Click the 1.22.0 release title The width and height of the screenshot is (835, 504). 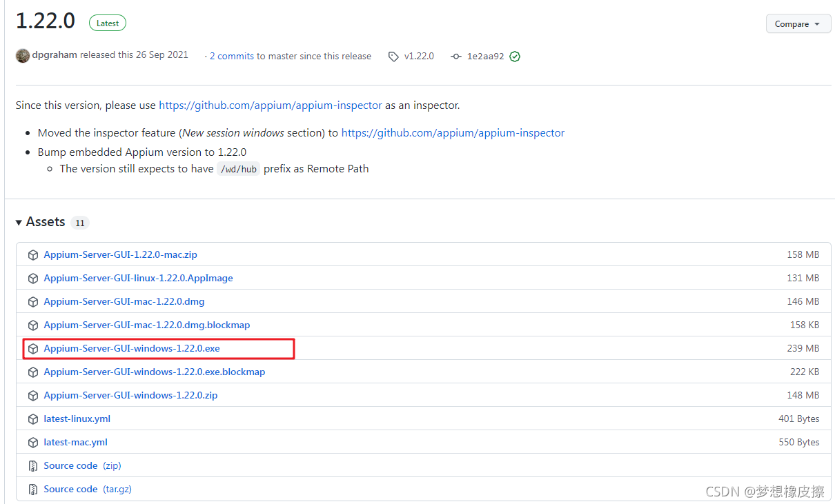(46, 21)
